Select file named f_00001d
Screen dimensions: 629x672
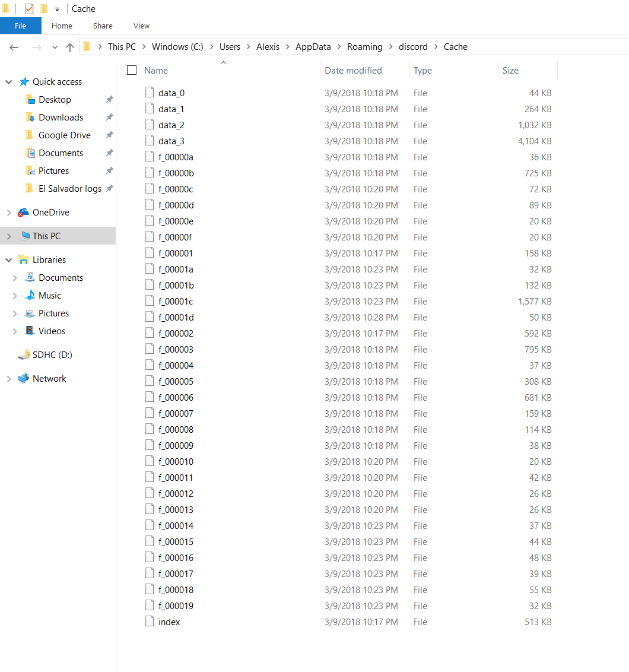pyautogui.click(x=176, y=318)
